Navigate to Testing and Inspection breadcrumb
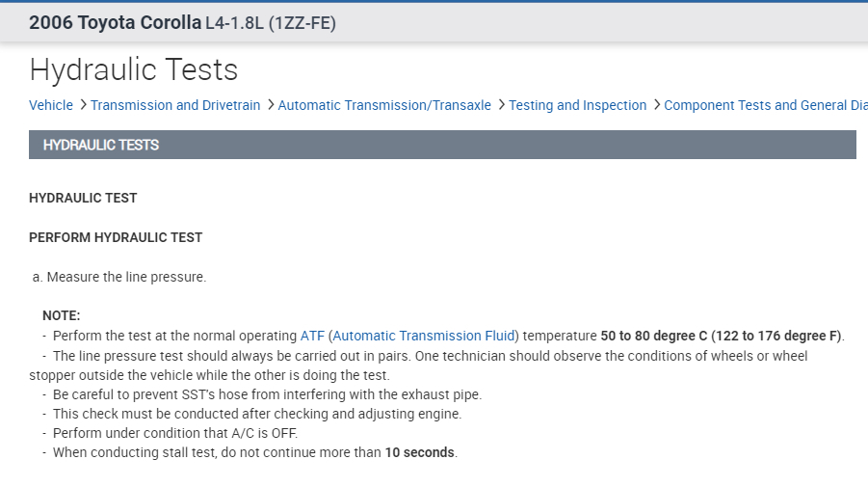Image resolution: width=868 pixels, height=487 pixels. coord(578,105)
